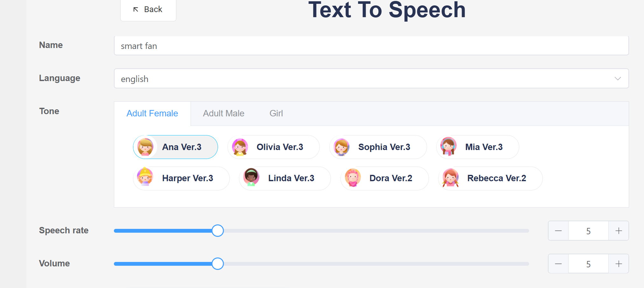Screen dimensions: 644x288
Task: Switch to the Girl tab
Action: point(276,113)
